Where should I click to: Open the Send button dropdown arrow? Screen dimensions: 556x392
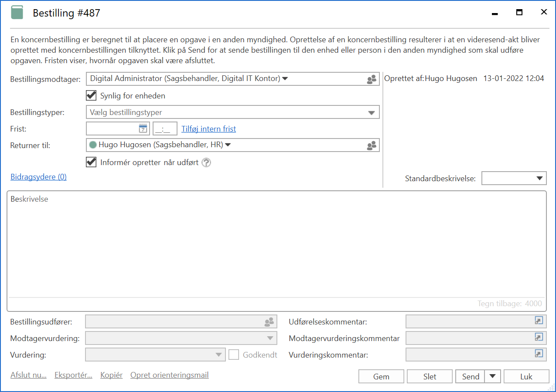[493, 376]
